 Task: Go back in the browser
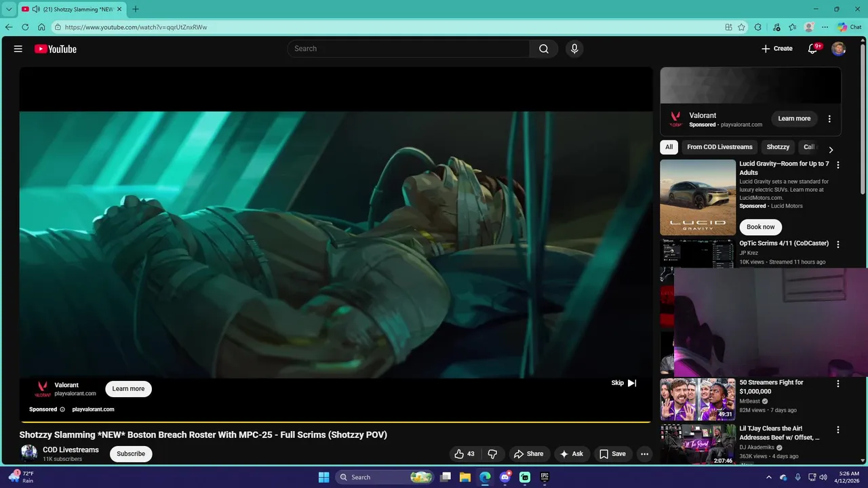(9, 27)
